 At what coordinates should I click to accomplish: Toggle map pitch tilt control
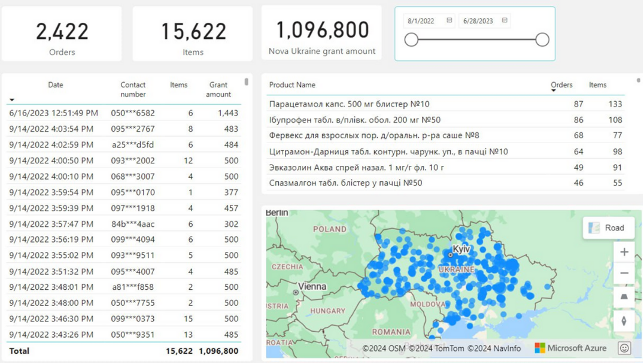pyautogui.click(x=624, y=296)
